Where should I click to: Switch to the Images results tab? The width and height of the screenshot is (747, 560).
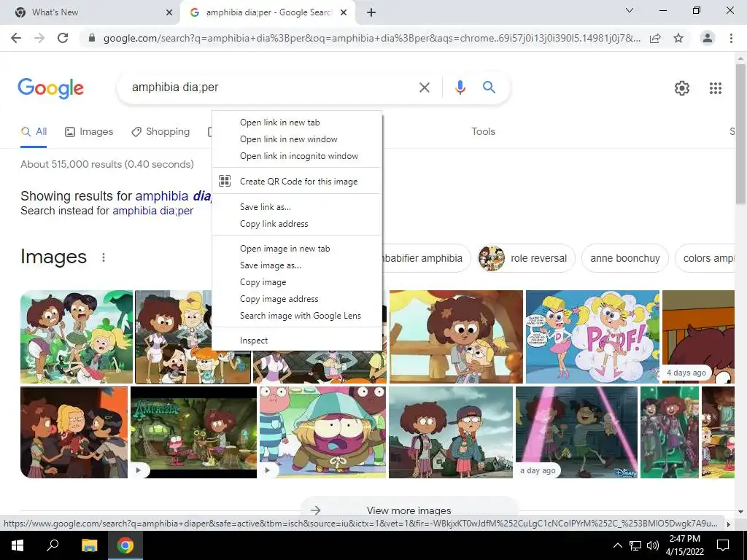coord(89,132)
